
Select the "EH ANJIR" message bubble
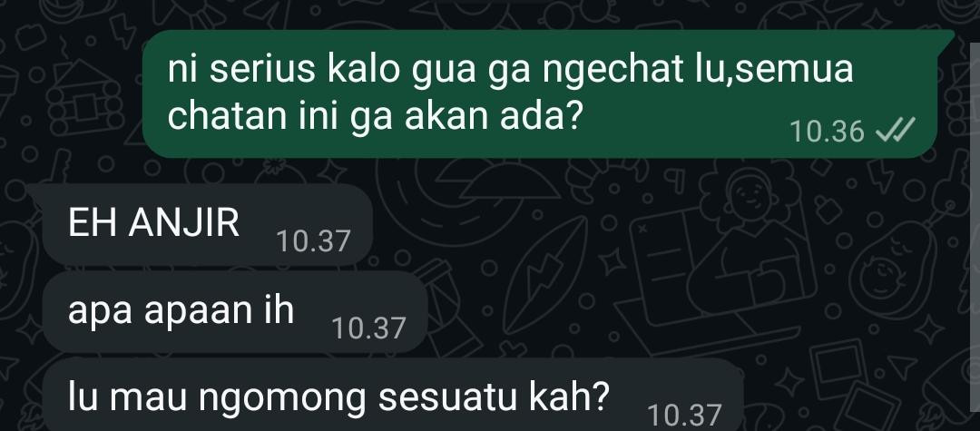[x=208, y=224]
